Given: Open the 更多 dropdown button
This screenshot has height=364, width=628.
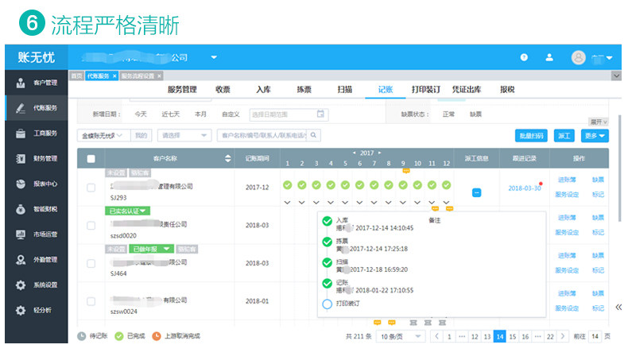Looking at the screenshot, I should [595, 136].
